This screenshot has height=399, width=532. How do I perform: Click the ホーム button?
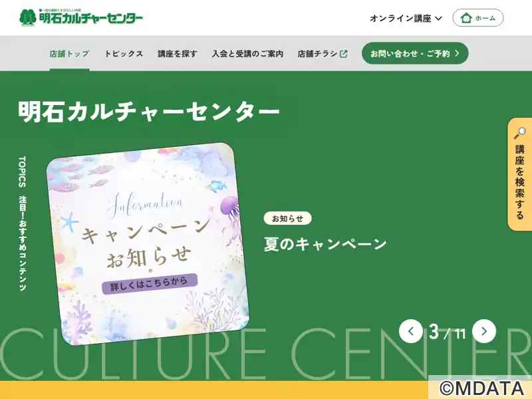(477, 18)
